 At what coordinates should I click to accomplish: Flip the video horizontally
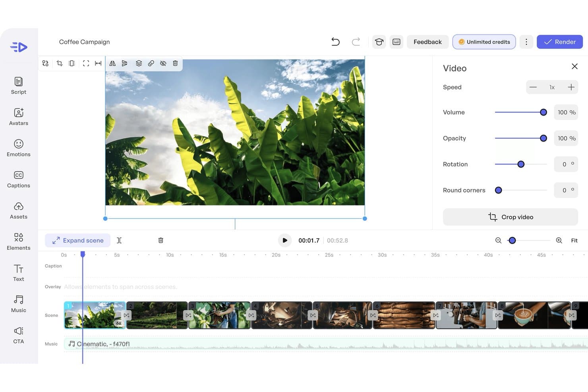pyautogui.click(x=112, y=63)
